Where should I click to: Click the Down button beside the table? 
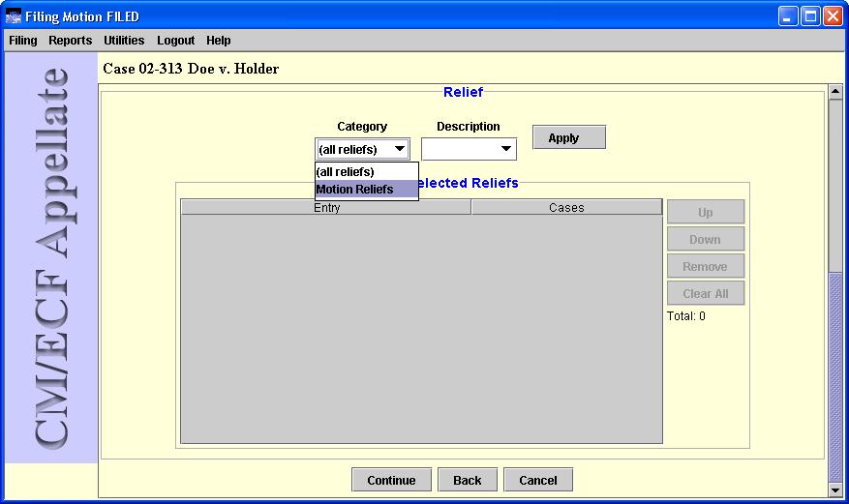706,239
